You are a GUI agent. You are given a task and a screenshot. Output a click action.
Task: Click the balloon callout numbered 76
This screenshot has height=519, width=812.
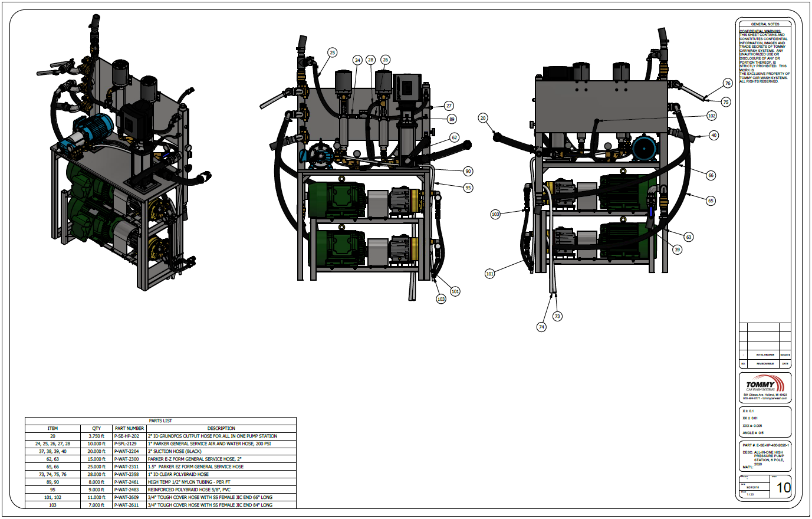click(728, 83)
